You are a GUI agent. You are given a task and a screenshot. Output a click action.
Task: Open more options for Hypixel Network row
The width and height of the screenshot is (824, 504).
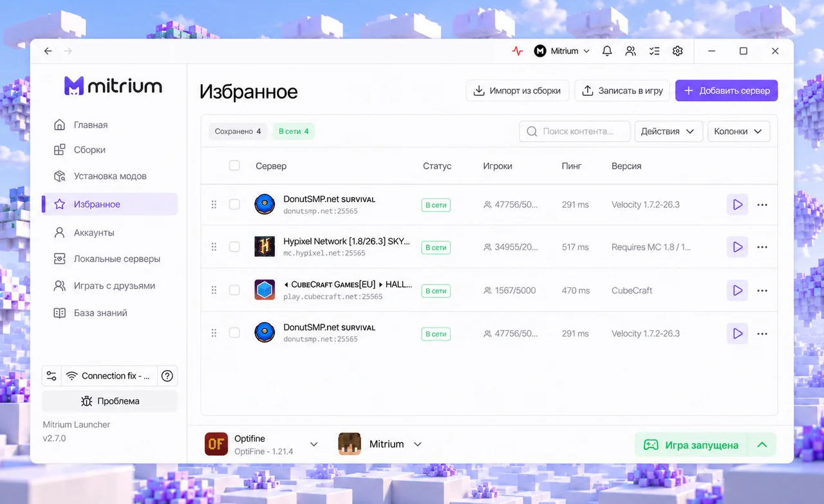(x=762, y=247)
